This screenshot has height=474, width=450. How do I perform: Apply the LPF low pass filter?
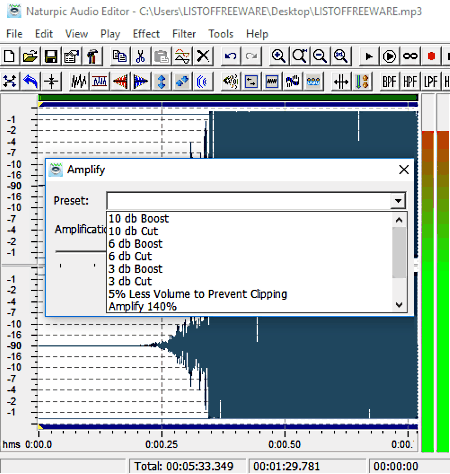430,81
